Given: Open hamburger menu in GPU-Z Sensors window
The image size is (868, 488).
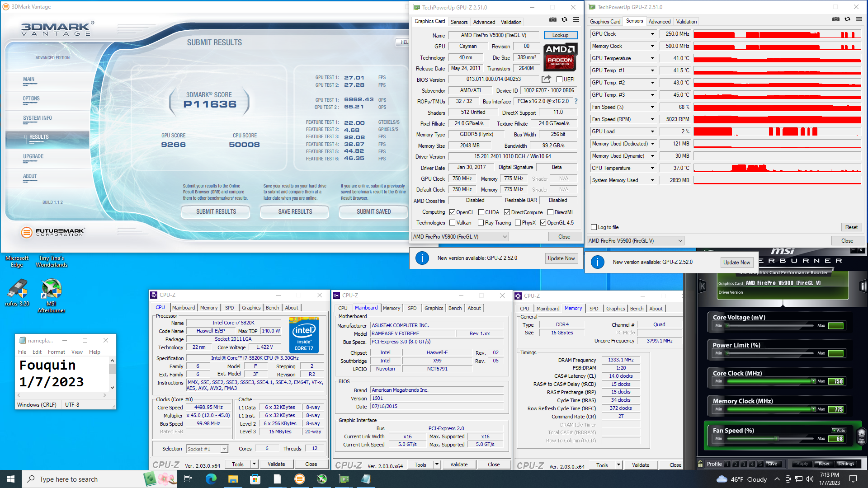Looking at the screenshot, I should point(859,19).
